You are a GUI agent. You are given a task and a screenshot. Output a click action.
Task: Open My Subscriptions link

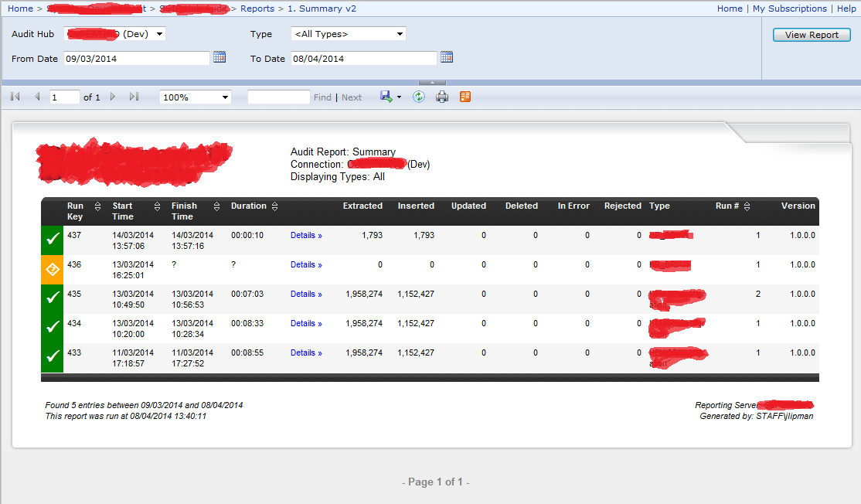[x=789, y=9]
